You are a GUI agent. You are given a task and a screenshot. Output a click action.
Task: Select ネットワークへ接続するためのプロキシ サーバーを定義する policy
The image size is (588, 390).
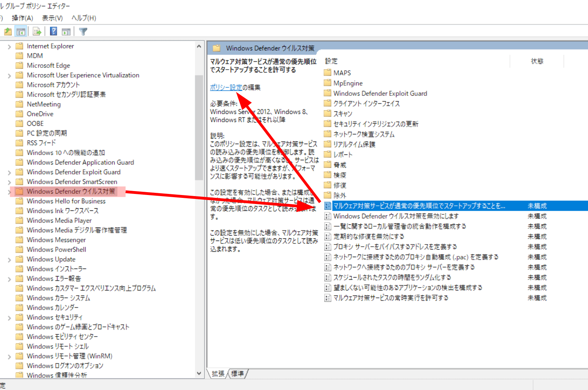(404, 267)
